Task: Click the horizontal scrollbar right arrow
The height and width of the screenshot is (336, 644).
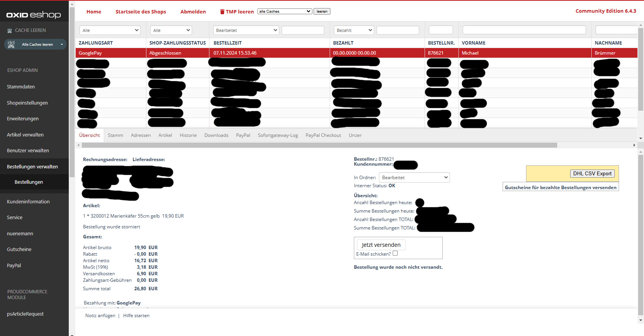Action: (634, 145)
